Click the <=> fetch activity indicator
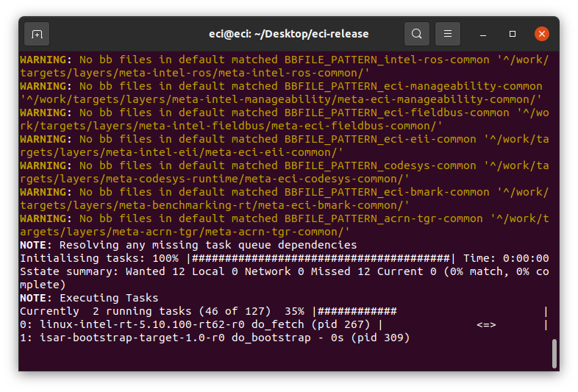 click(x=486, y=324)
